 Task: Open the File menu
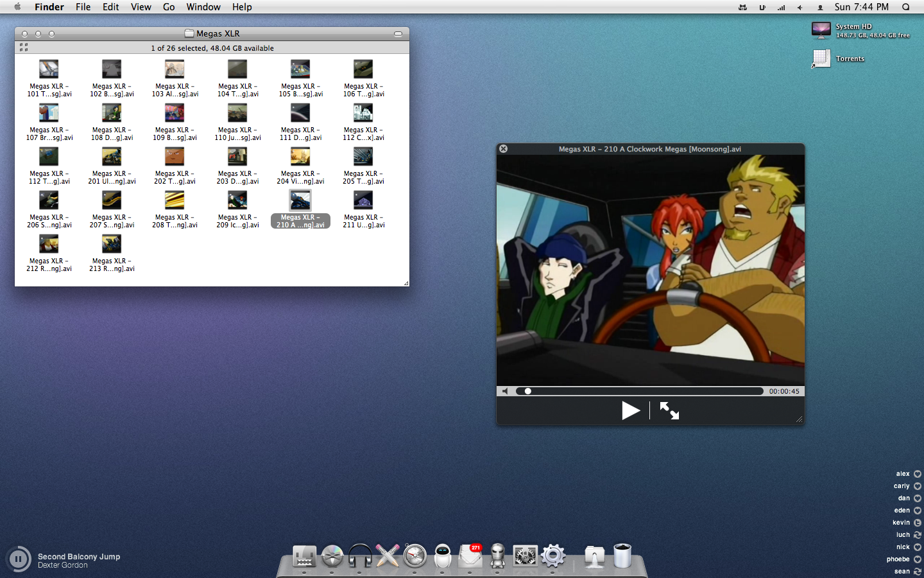(x=83, y=7)
